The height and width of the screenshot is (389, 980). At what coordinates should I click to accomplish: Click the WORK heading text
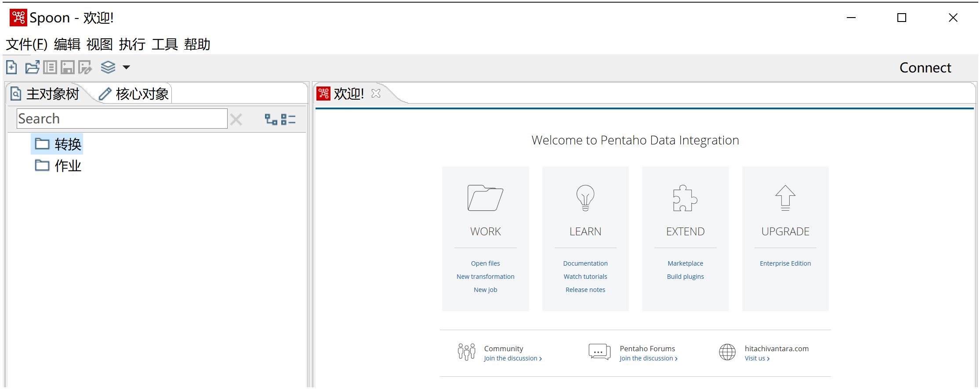[x=485, y=231]
